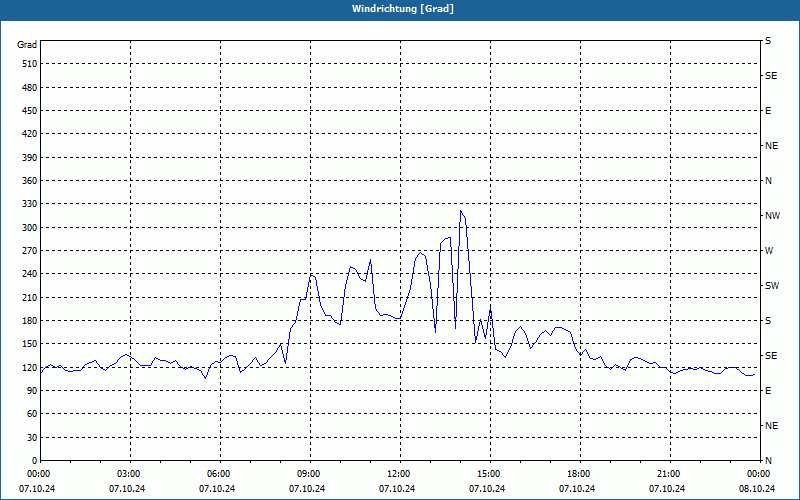Select the S compass label level with 180

pos(768,321)
